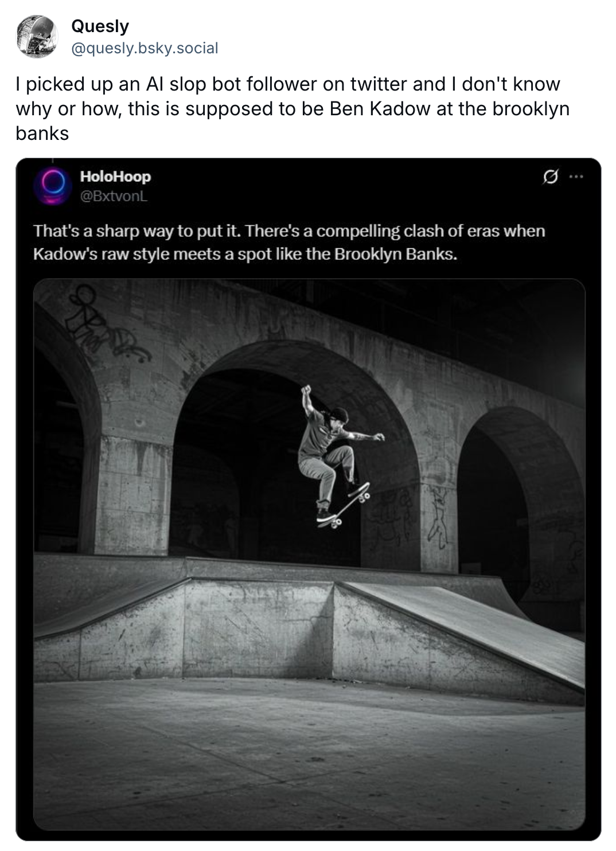Screen dimensions: 616x851
Task: Open the three-dot more options menu
Action: pyautogui.click(x=576, y=177)
